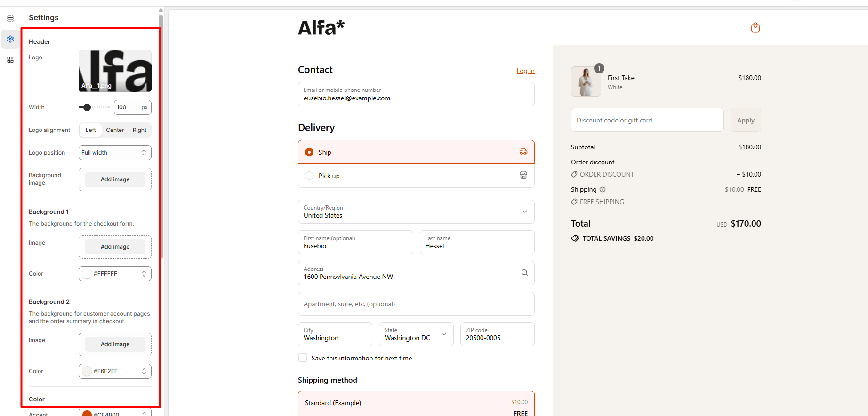Click Add image under Background 2

115,344
